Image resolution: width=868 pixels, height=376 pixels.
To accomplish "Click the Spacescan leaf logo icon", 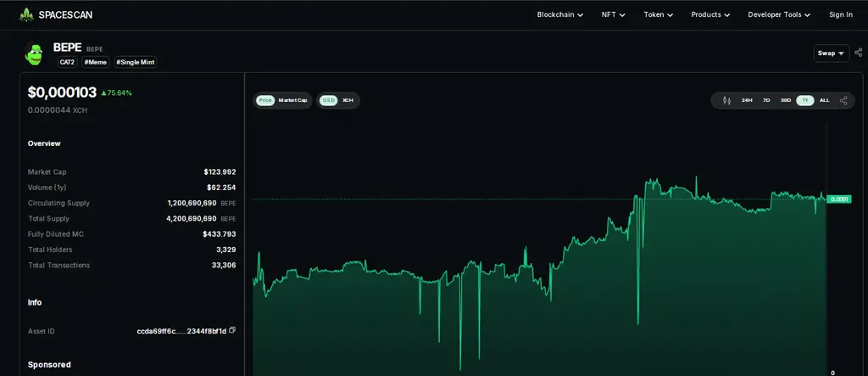I will tap(26, 15).
